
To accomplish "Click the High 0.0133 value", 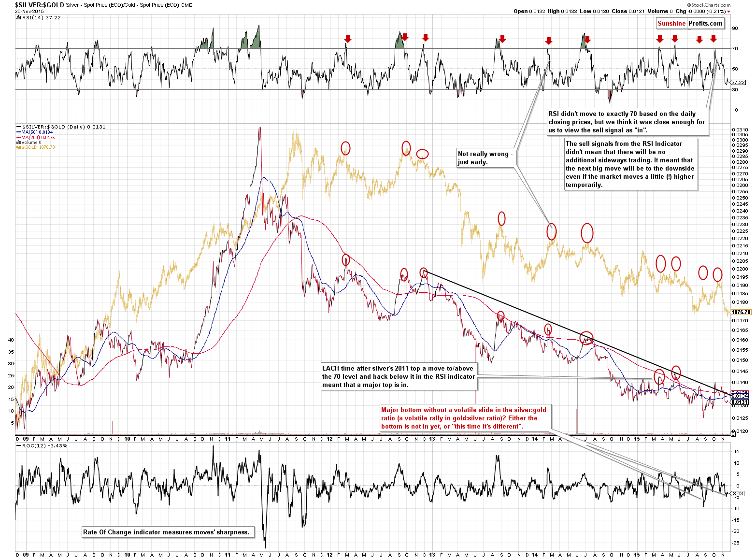I will tap(562, 11).
